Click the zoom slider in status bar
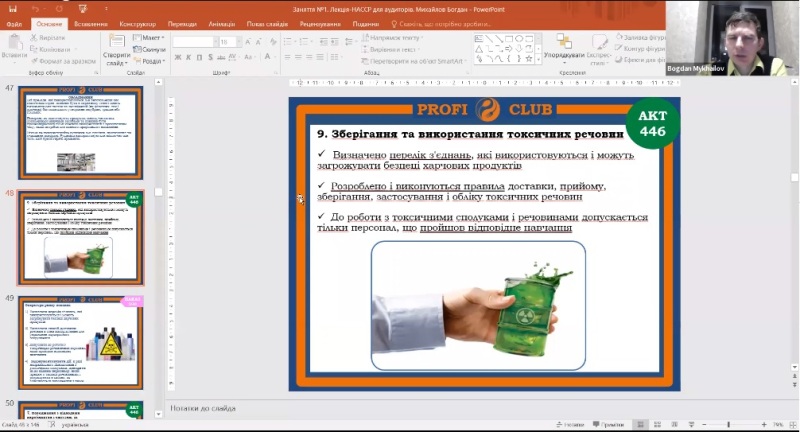The height and width of the screenshot is (432, 800). tap(728, 424)
